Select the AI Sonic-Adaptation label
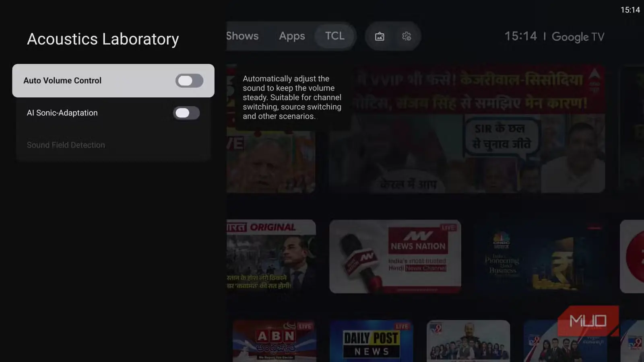 62,113
